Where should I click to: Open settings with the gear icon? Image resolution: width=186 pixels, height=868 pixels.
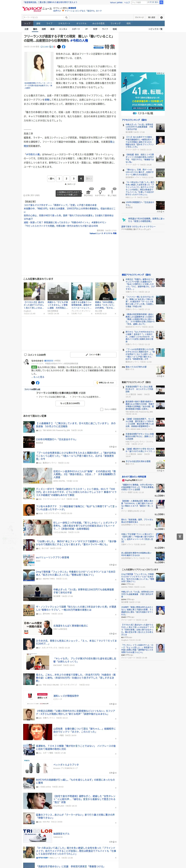click(x=161, y=18)
